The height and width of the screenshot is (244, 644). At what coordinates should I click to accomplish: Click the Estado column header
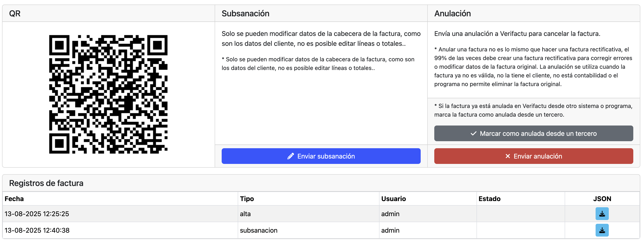point(490,199)
